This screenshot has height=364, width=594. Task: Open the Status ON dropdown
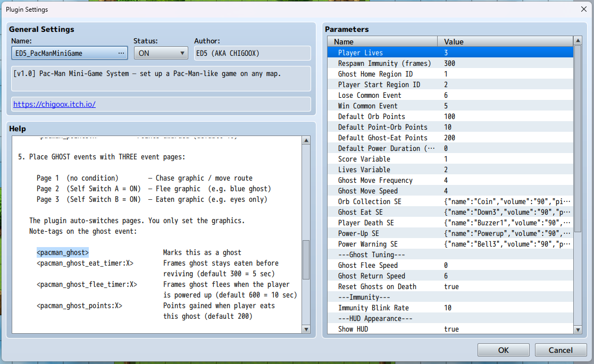161,53
